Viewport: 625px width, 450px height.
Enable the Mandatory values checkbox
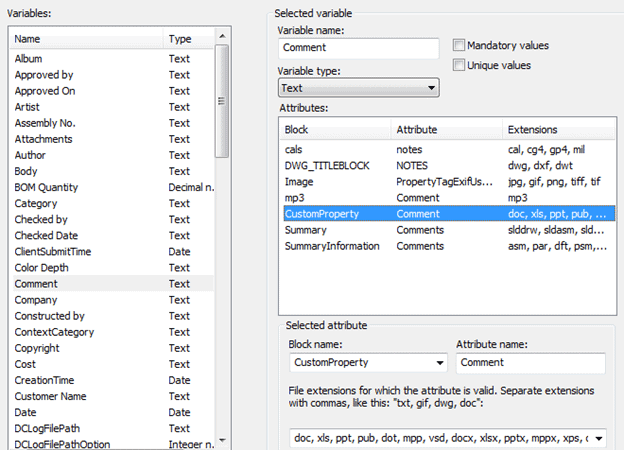[459, 46]
